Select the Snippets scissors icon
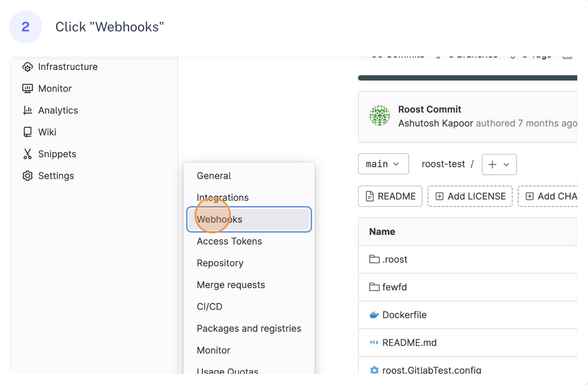 [x=27, y=154]
